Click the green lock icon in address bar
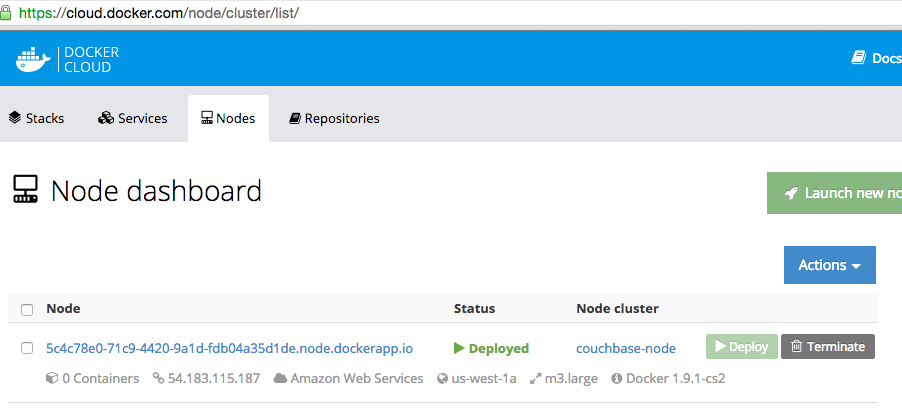 (6, 13)
